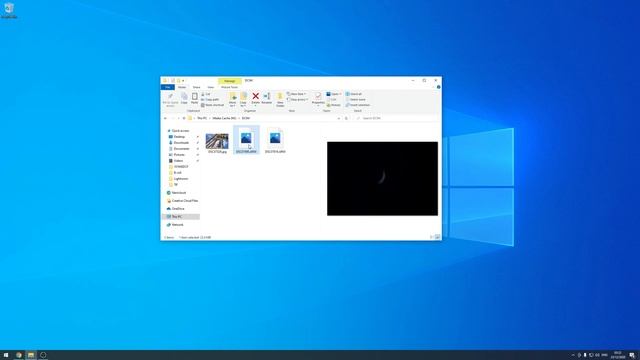Image resolution: width=640 pixels, height=360 pixels.
Task: Click the taskbar clock
Action: 618,355
